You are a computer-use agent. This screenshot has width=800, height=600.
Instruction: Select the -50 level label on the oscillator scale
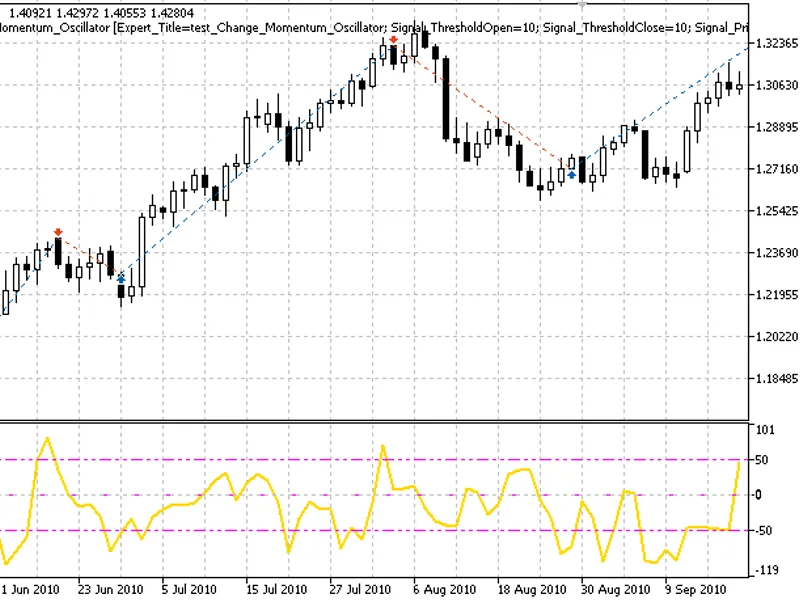tap(763, 531)
